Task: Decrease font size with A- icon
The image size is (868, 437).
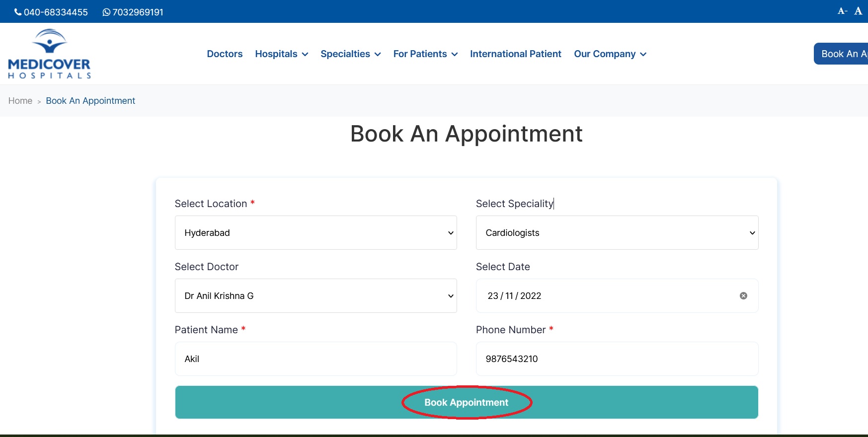Action: [842, 11]
